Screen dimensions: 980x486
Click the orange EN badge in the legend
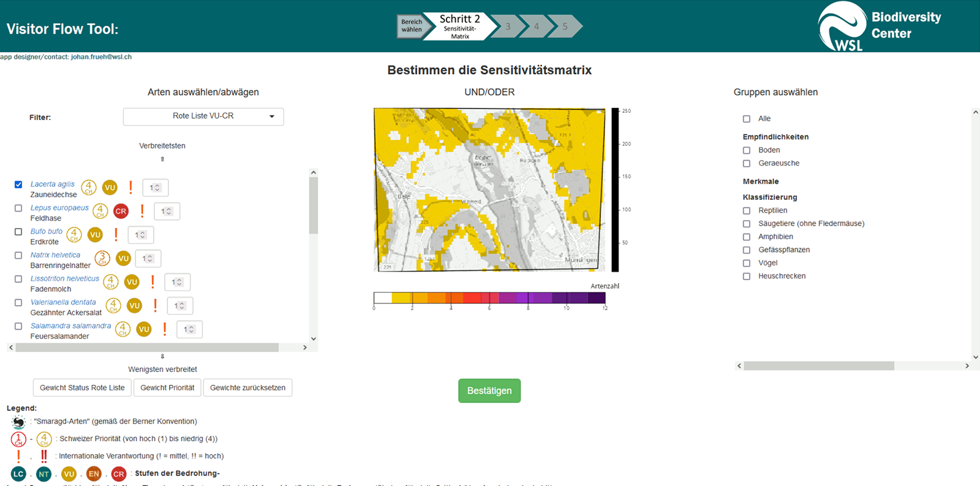point(94,474)
